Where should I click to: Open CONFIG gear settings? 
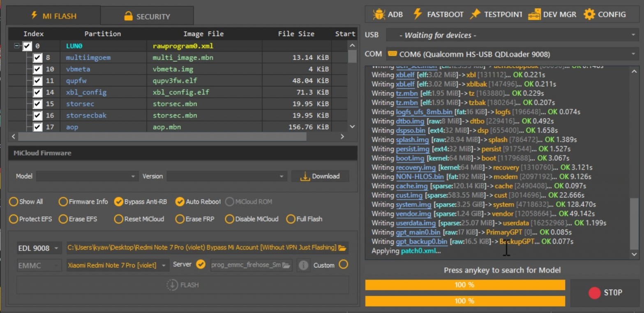coord(589,14)
